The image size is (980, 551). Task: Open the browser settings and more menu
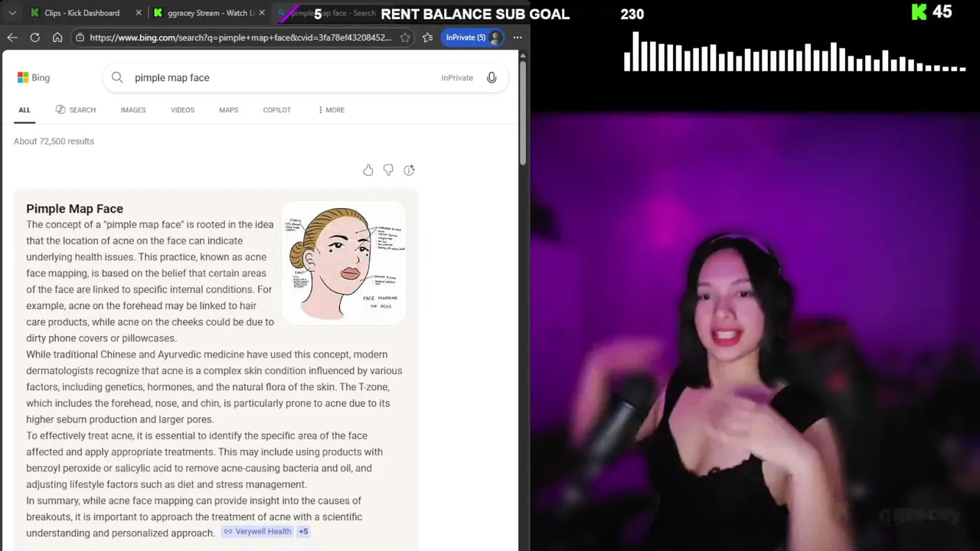click(x=518, y=37)
